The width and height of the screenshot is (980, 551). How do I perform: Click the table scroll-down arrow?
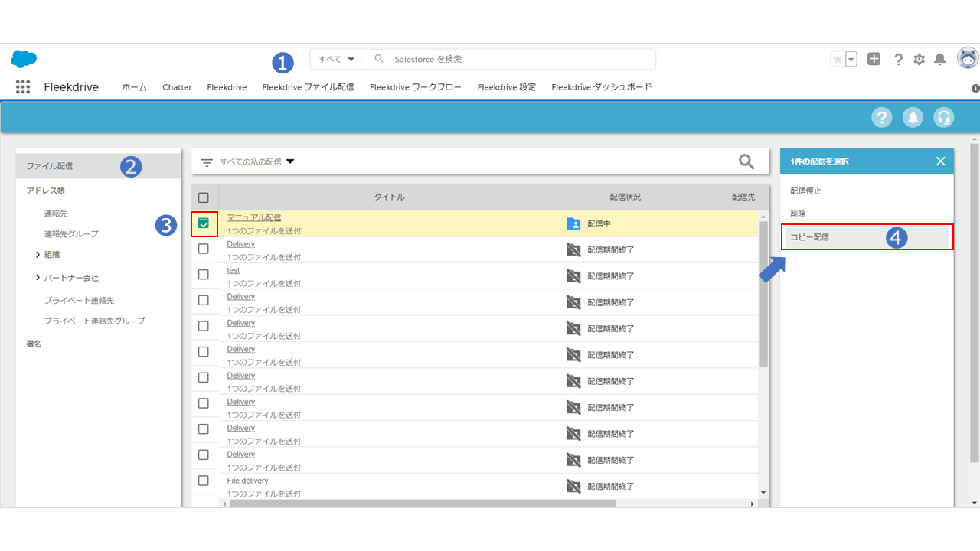(x=763, y=492)
